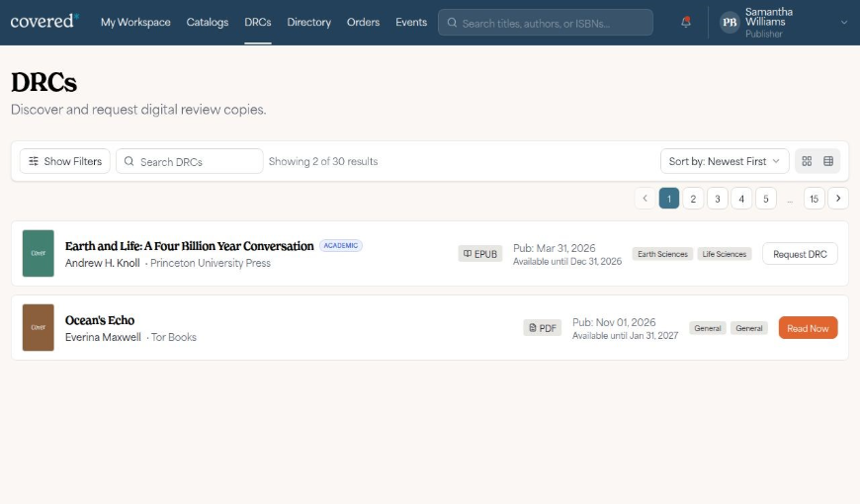Click Available until Dec 31, 2026
This screenshot has width=860, height=504.
pyautogui.click(x=567, y=262)
